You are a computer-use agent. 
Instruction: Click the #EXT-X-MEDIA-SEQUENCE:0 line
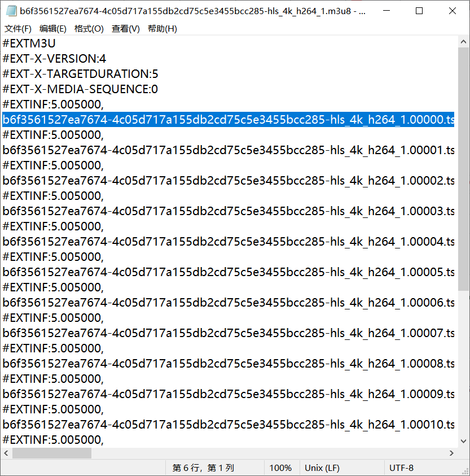pyautogui.click(x=80, y=89)
